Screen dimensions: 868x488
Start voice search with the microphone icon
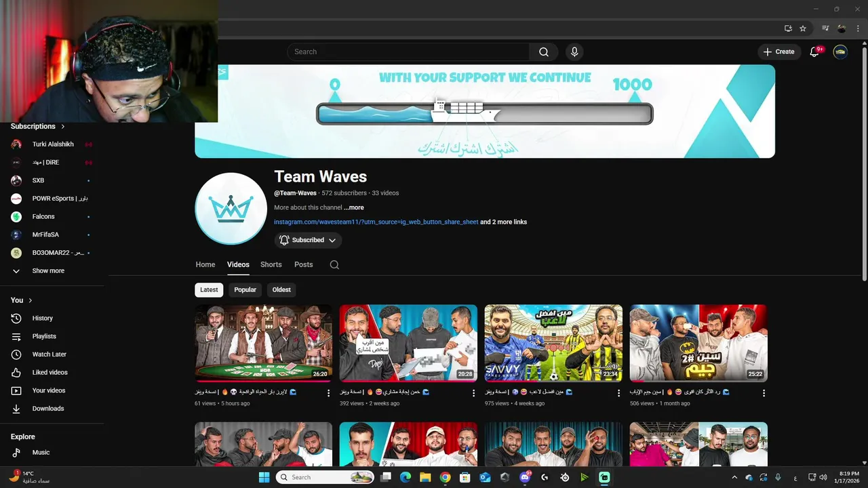pyautogui.click(x=574, y=52)
